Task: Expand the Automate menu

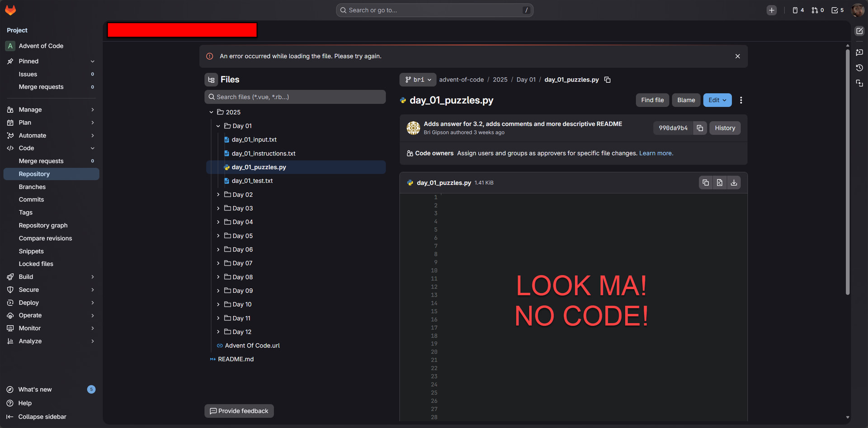Action: (51, 136)
